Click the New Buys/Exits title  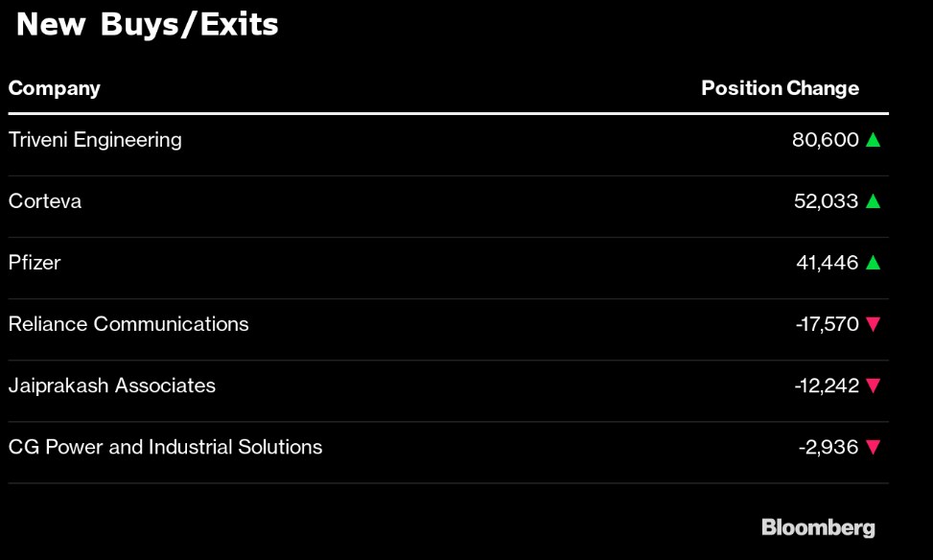click(147, 24)
